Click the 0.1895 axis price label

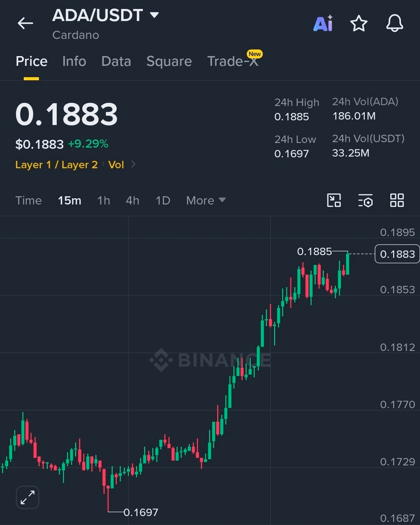click(x=397, y=233)
